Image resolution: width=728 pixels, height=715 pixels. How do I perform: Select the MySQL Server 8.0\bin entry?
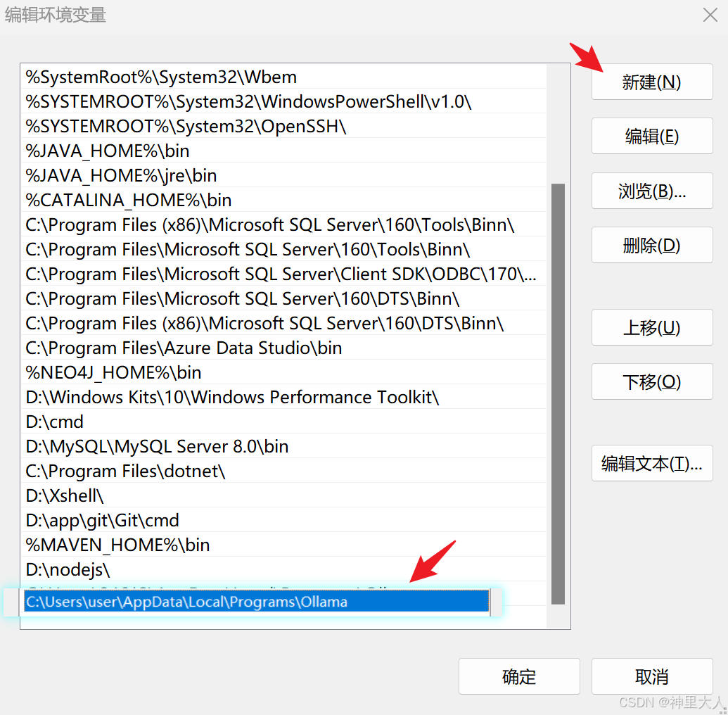tap(283, 446)
